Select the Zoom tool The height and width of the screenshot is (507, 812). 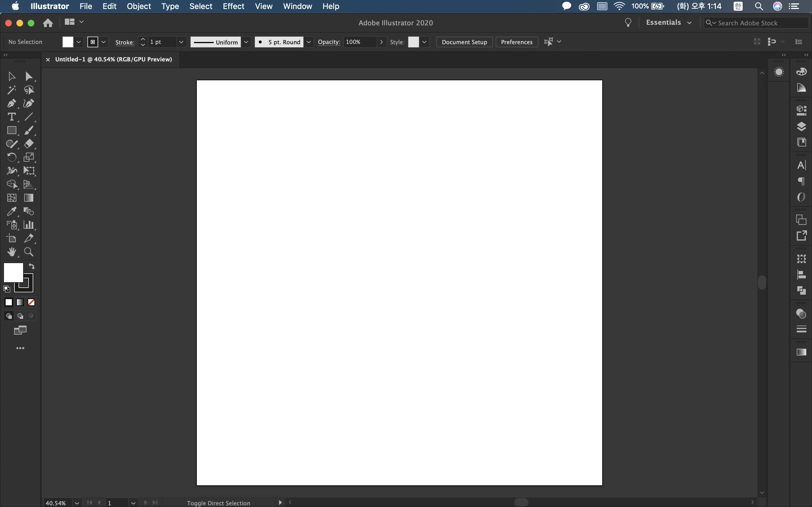pos(28,252)
